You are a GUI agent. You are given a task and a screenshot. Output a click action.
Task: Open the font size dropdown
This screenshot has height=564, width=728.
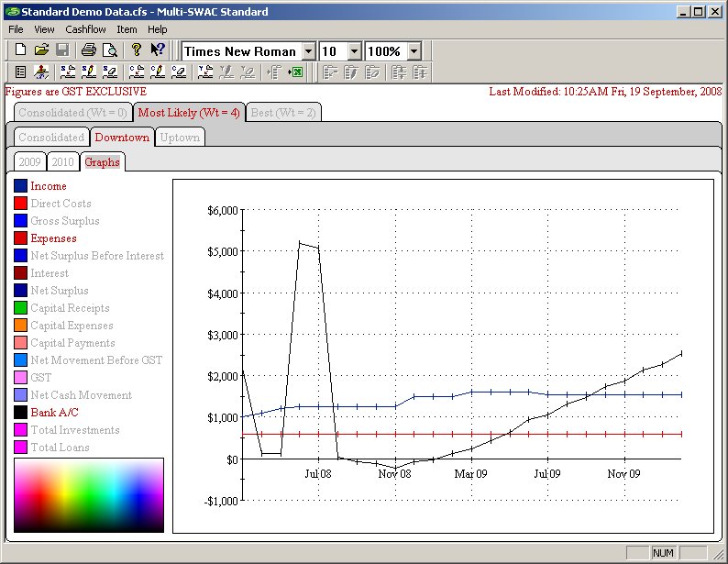point(354,52)
